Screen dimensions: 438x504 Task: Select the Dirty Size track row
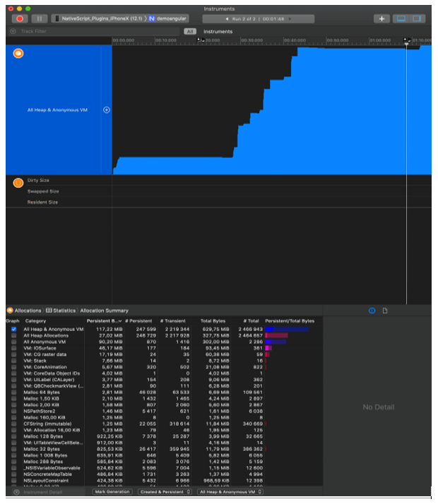click(x=219, y=180)
